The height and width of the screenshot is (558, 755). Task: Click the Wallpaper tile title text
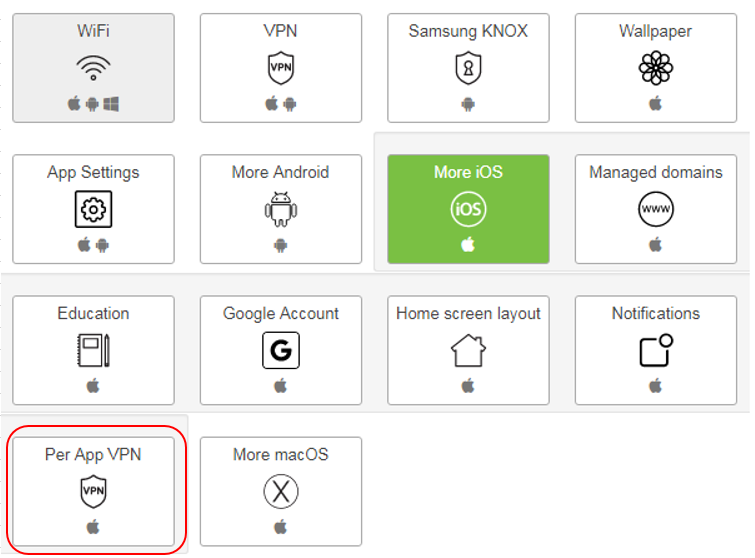coord(655,31)
